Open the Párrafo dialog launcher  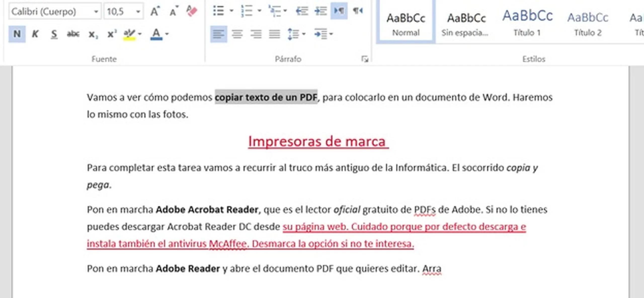pyautogui.click(x=365, y=59)
